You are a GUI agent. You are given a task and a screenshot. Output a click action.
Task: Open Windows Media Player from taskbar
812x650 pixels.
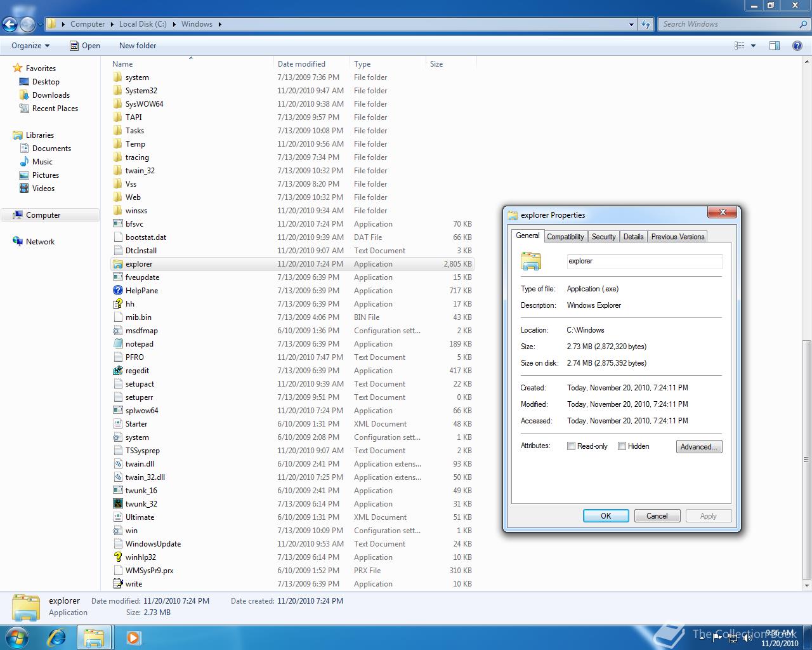133,637
